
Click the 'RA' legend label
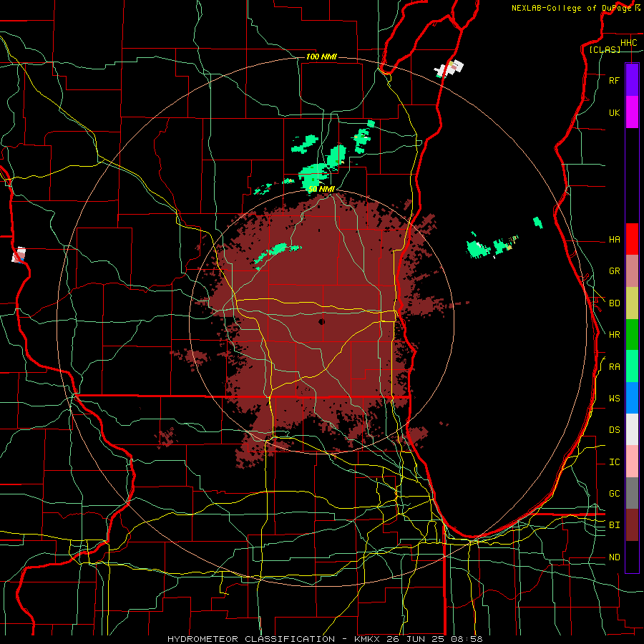pos(614,367)
